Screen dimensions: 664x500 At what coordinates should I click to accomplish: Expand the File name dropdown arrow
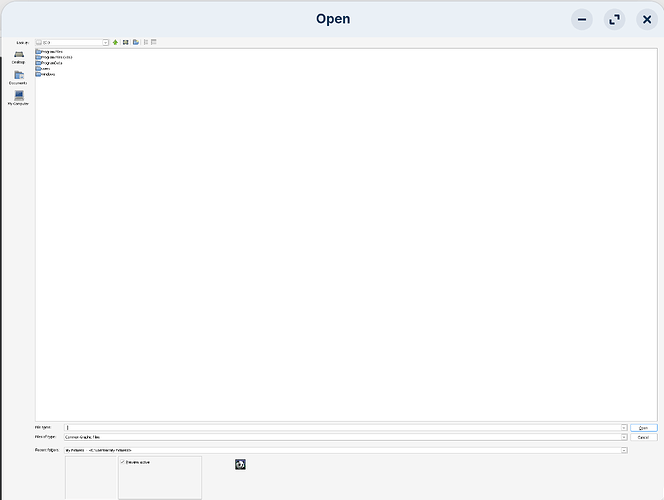coord(624,428)
